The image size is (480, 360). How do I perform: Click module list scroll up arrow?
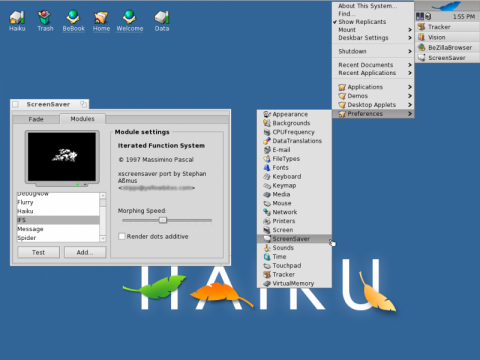coord(103,196)
